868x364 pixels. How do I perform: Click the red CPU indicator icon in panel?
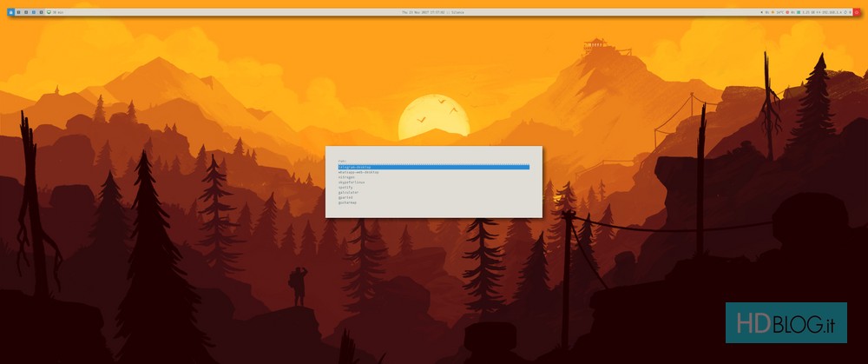point(787,12)
